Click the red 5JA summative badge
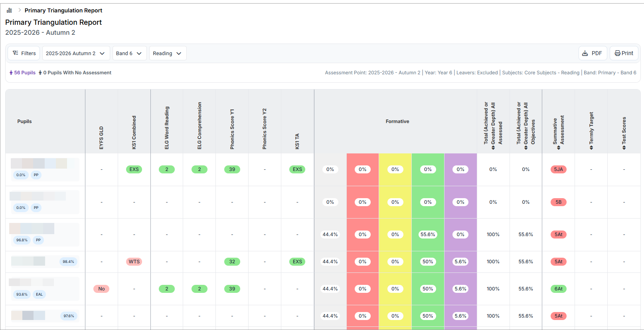Screen dimensions: 644x330 [558, 169]
